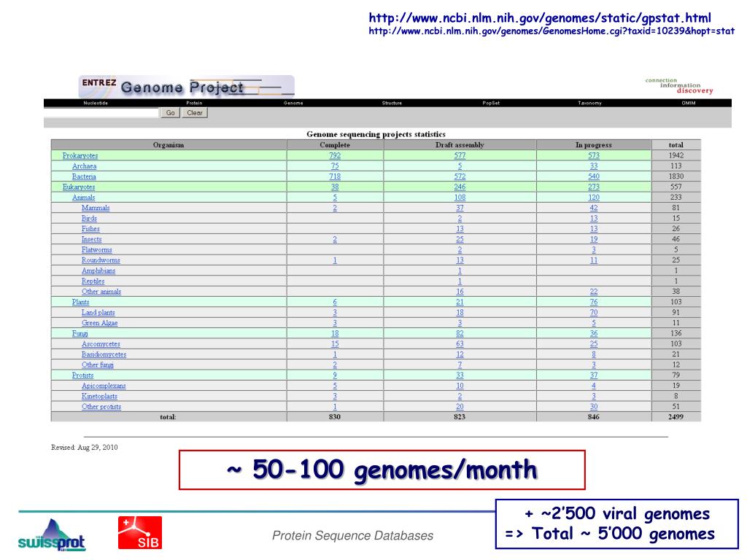Open Ascomycetes complete count 15

[335, 344]
